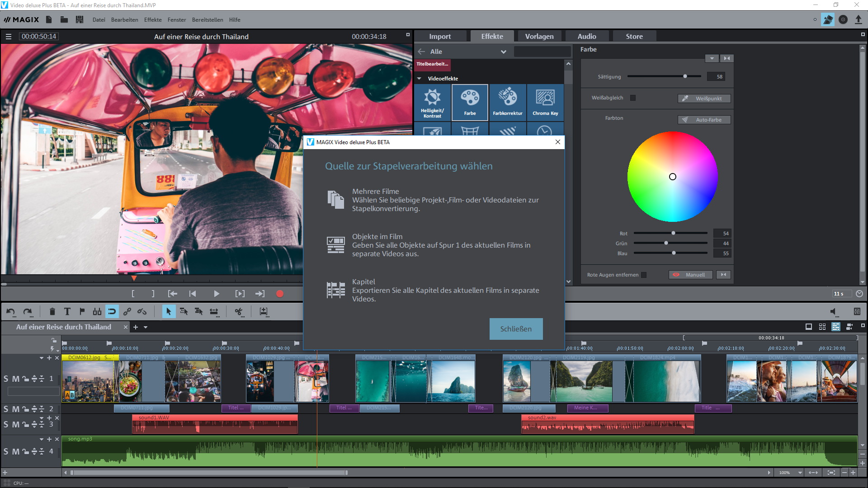Select the mouse pointer tool

click(x=169, y=311)
